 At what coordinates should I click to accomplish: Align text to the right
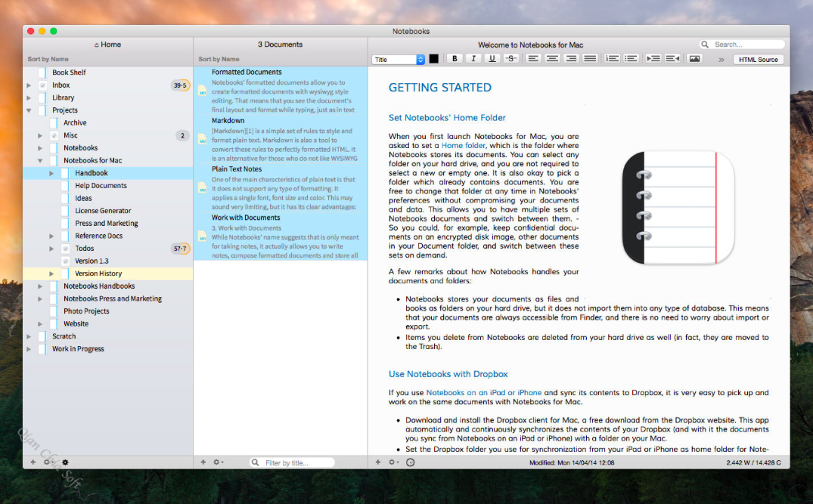coord(572,59)
